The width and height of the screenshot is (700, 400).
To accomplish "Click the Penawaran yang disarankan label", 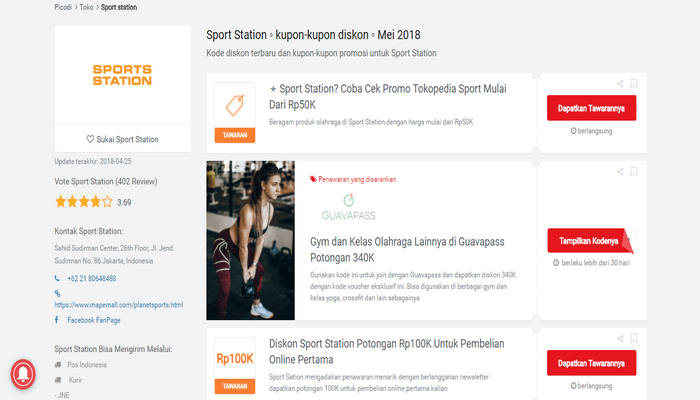I will [357, 179].
